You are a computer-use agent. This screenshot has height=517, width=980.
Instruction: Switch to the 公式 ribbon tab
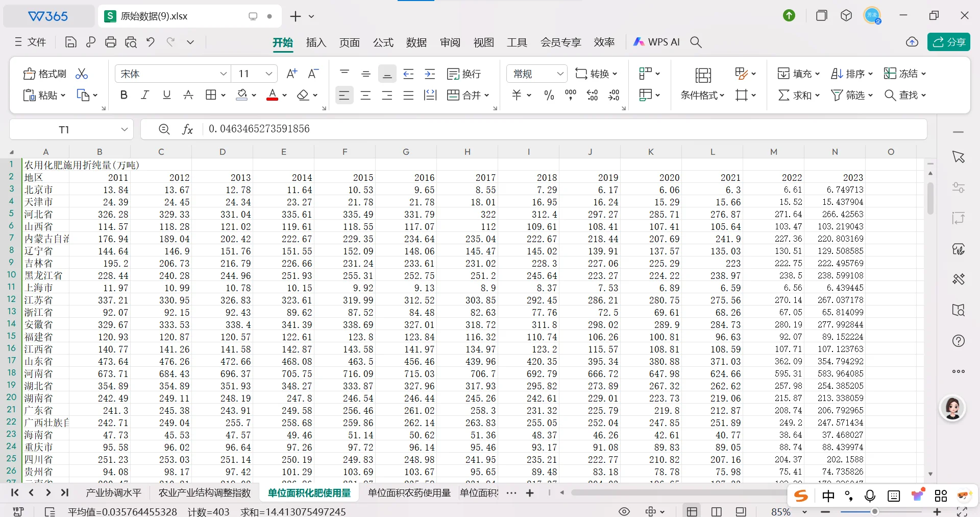pyautogui.click(x=383, y=42)
